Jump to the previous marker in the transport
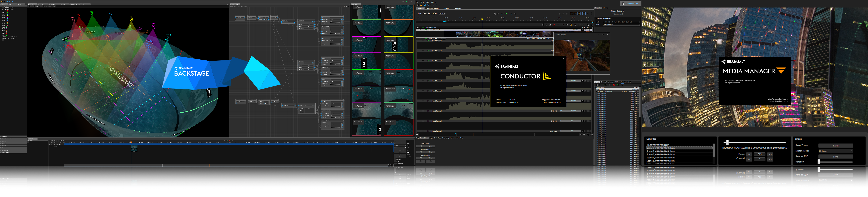 [x=502, y=14]
